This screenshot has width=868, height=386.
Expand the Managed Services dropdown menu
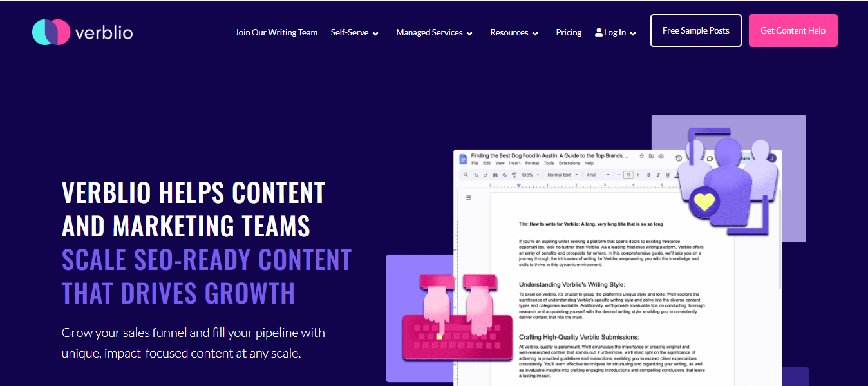tap(435, 32)
